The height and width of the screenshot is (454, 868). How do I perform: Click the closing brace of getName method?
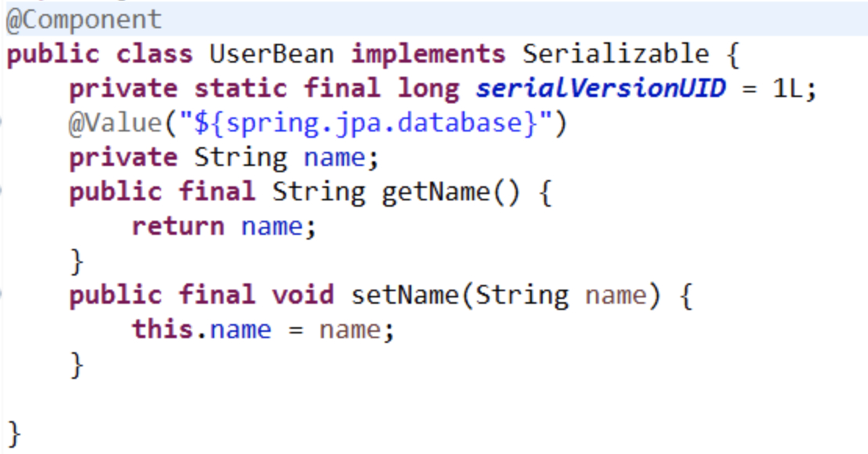coord(77,261)
